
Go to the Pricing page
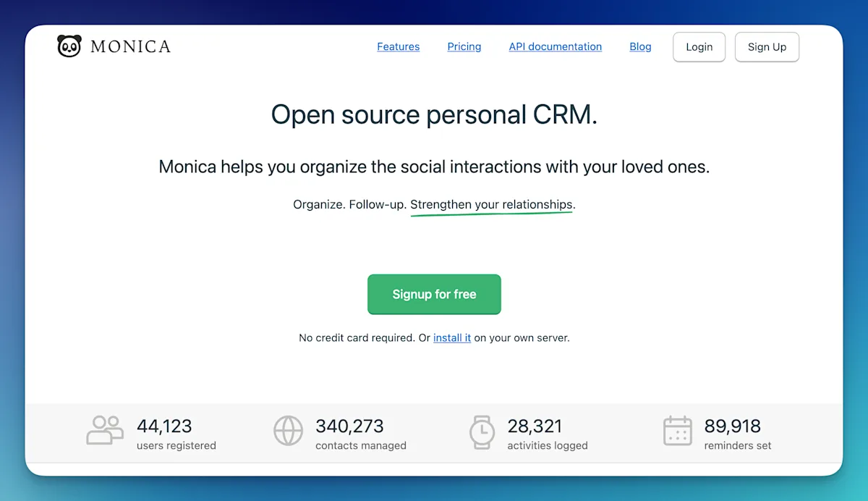(x=464, y=46)
